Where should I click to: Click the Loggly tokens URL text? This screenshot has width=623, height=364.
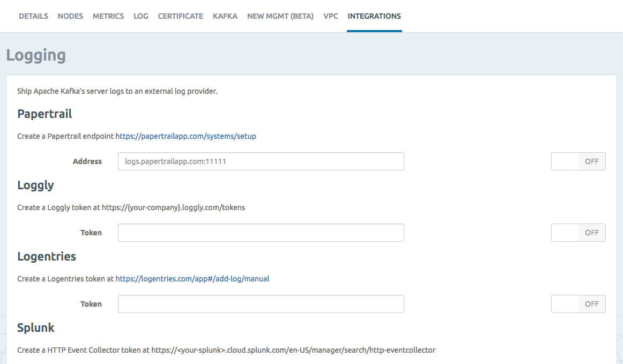tap(173, 207)
